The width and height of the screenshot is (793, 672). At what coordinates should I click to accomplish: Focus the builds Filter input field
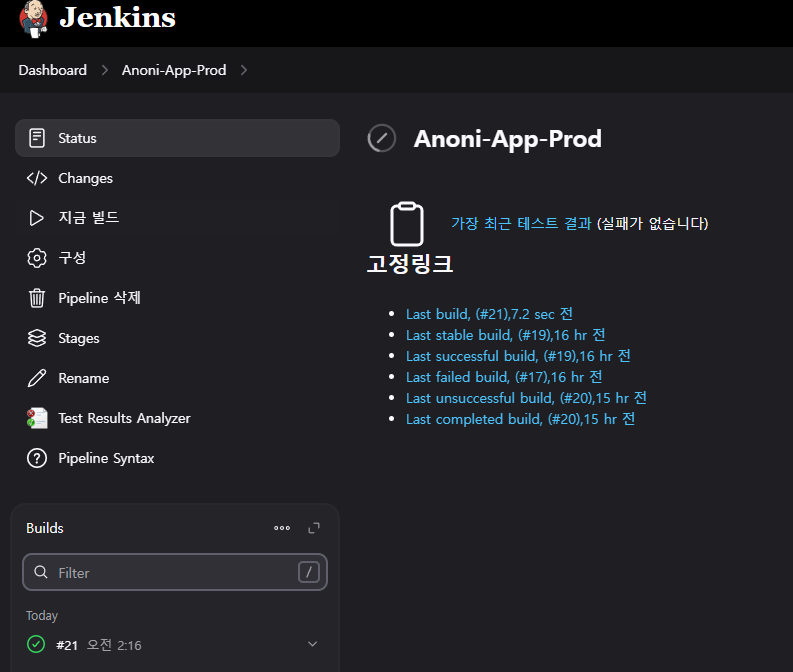point(175,572)
